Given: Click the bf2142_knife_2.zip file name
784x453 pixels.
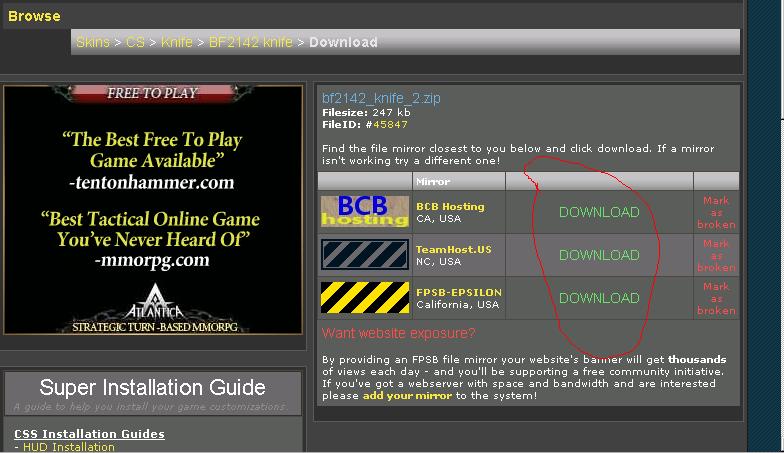Looking at the screenshot, I should 381,98.
